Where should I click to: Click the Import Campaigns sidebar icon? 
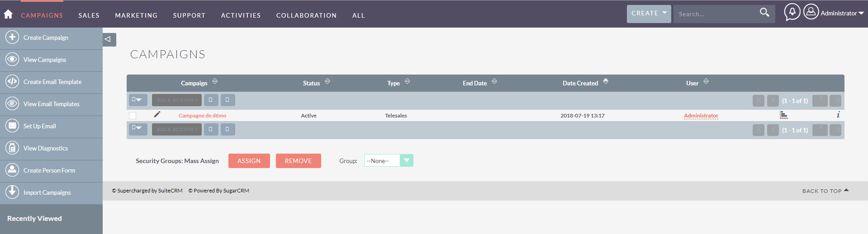click(x=12, y=192)
